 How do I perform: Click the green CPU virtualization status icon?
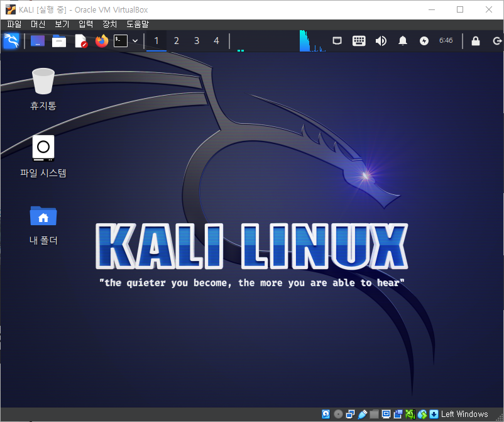pos(410,414)
